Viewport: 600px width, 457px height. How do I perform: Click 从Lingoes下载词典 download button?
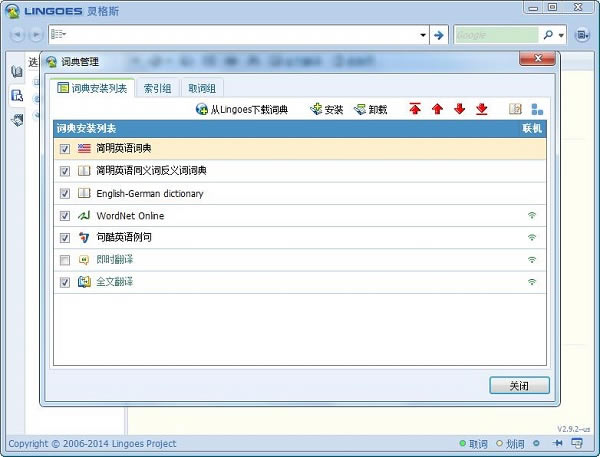(x=242, y=110)
